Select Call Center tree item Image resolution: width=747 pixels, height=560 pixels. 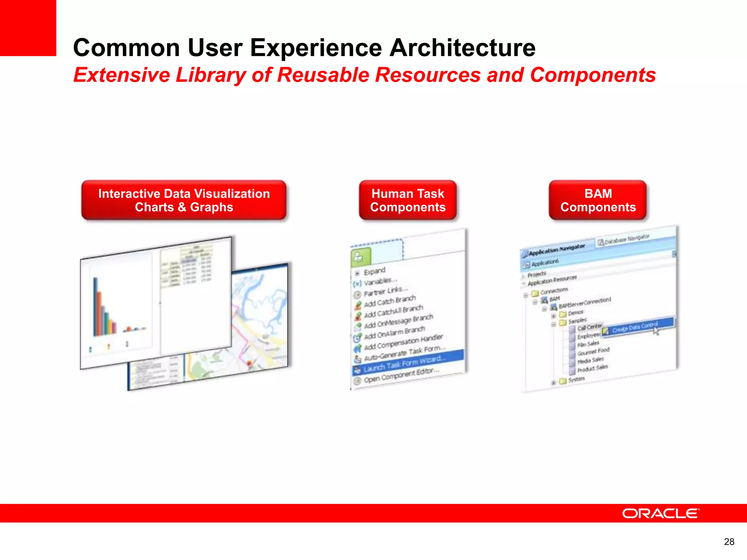coord(589,327)
